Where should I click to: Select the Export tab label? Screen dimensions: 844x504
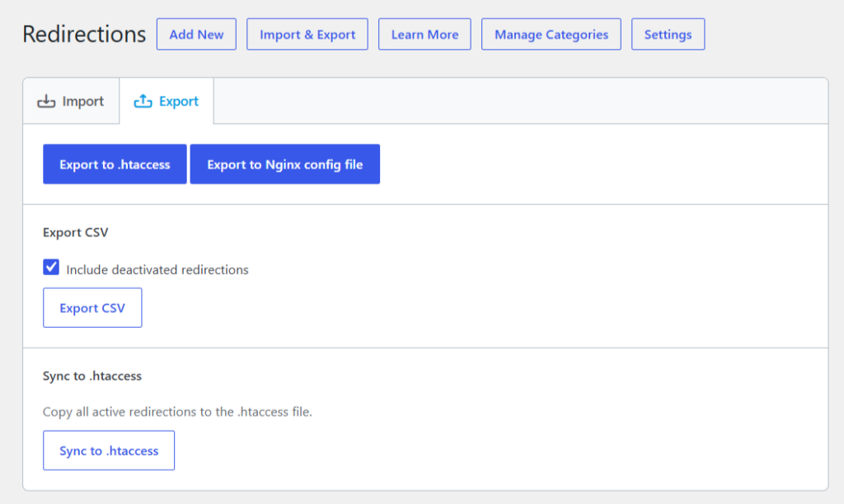[x=179, y=101]
